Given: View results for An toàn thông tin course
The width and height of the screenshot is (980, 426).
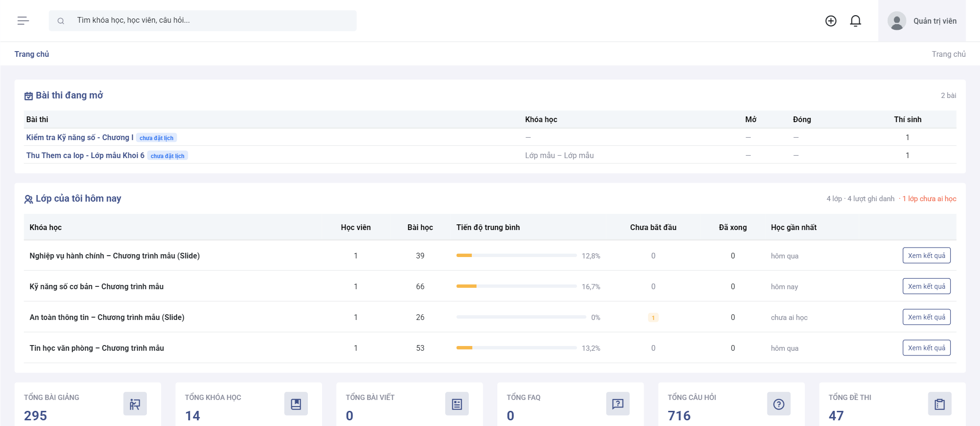Looking at the screenshot, I should coord(926,317).
